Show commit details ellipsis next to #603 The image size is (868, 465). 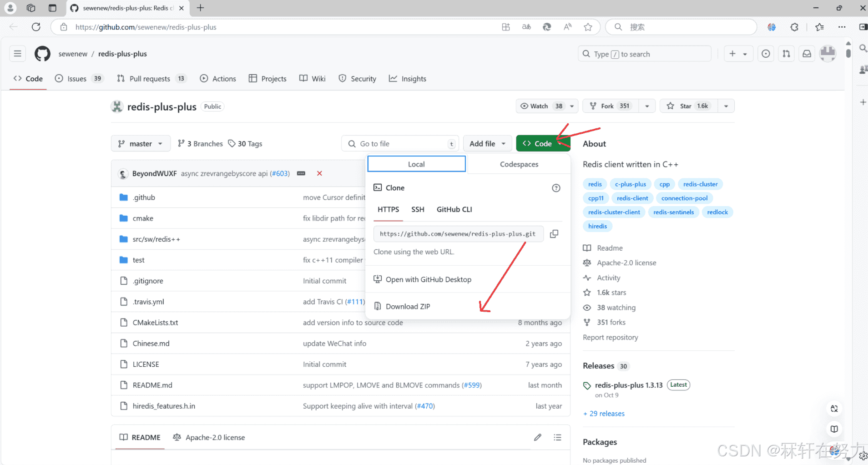tap(301, 173)
